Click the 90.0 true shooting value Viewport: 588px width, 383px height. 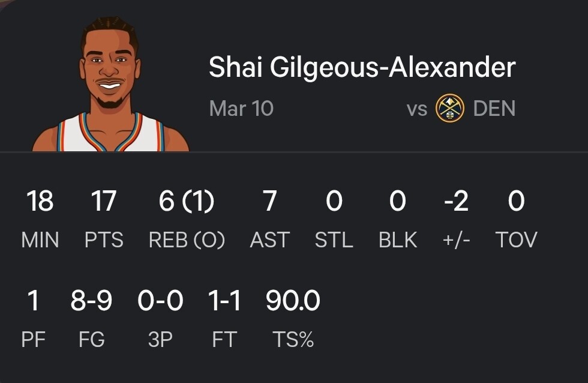(293, 301)
